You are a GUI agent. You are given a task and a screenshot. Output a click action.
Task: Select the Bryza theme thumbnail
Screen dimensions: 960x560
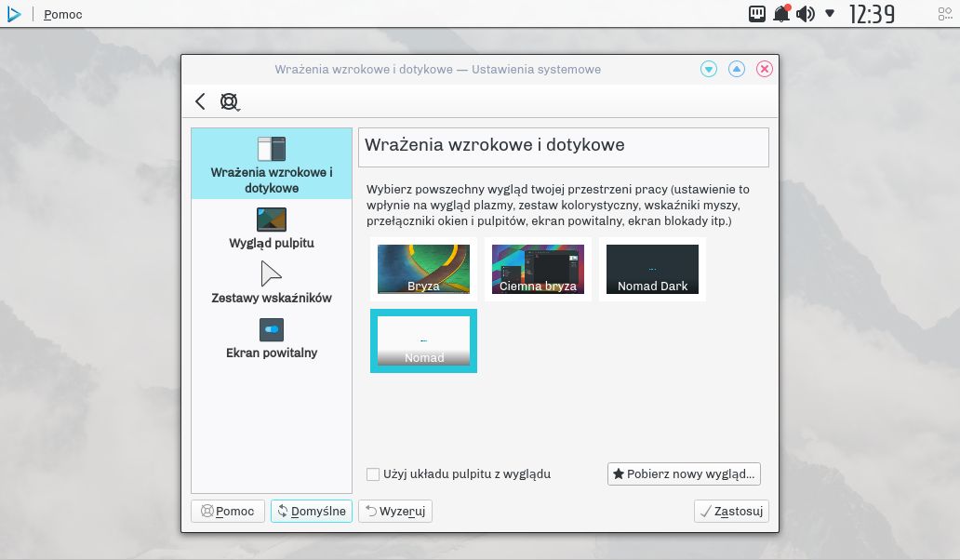(423, 269)
